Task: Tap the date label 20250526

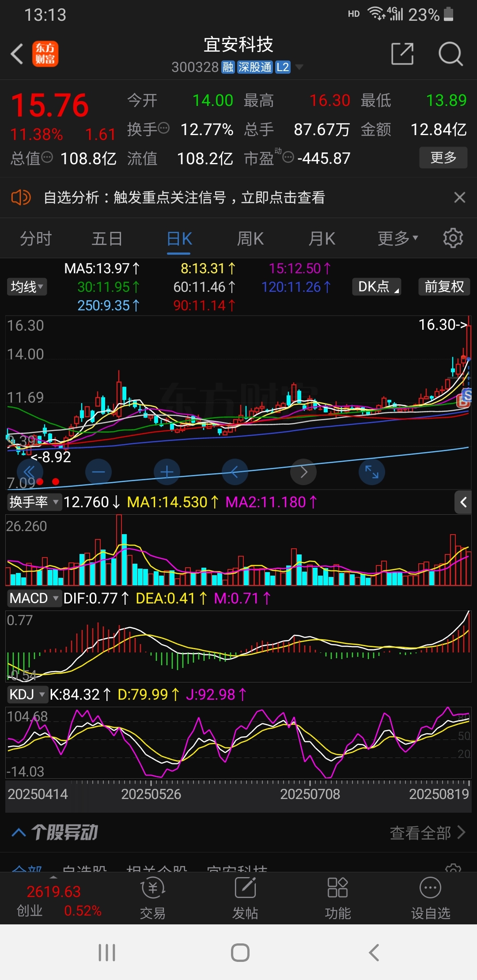Action: (151, 794)
